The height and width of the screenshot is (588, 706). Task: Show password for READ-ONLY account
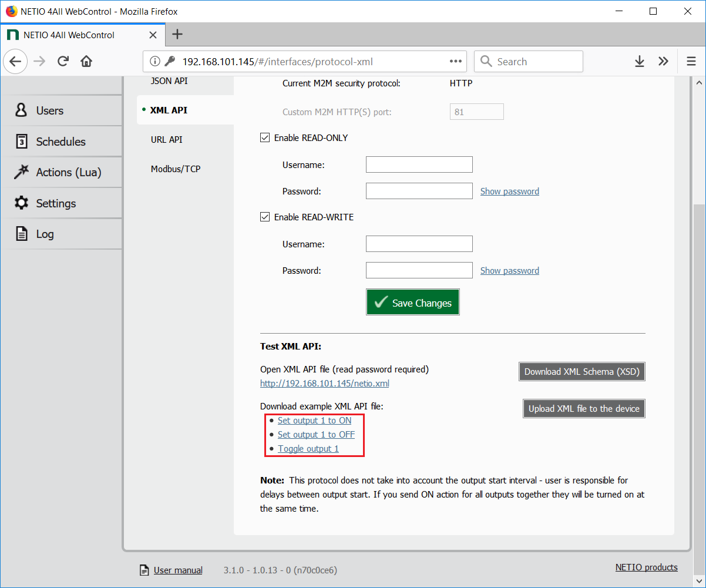point(510,191)
